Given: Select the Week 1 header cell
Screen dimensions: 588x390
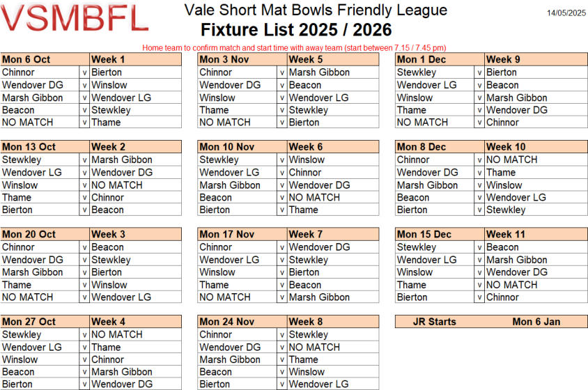Looking at the screenshot, I should point(135,59).
